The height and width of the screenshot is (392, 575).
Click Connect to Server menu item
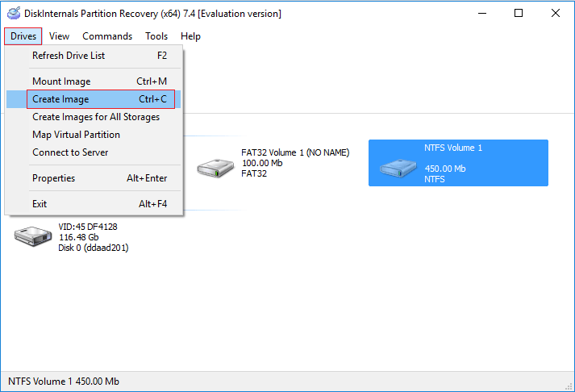70,152
